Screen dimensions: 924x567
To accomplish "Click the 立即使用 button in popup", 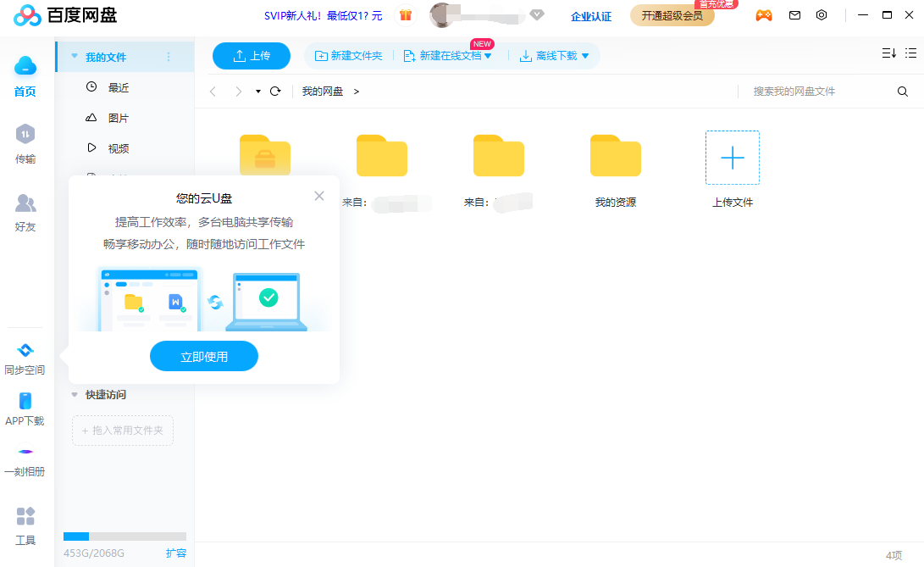I will (x=203, y=356).
